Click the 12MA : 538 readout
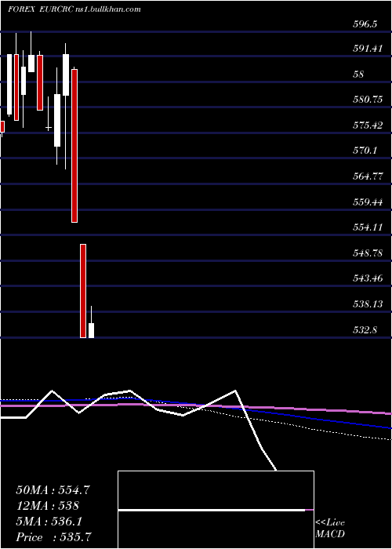 (48, 506)
